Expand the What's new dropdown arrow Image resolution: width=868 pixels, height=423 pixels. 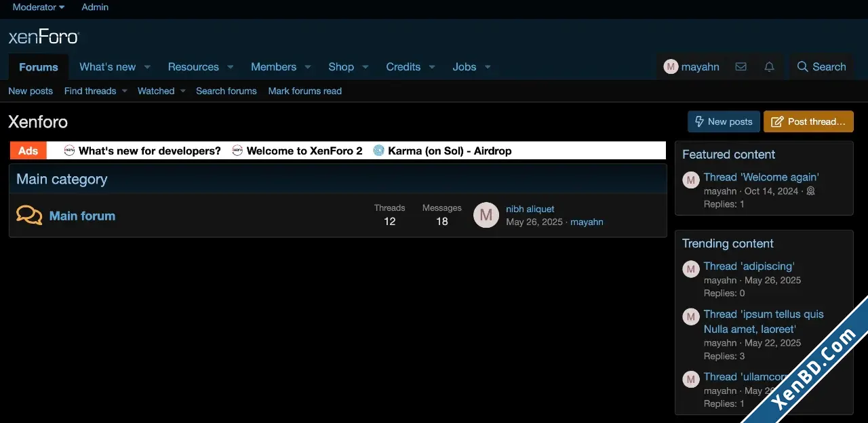pyautogui.click(x=147, y=67)
